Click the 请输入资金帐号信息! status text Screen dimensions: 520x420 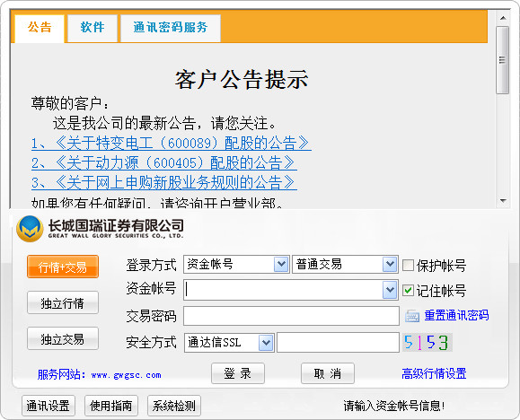[x=393, y=406]
